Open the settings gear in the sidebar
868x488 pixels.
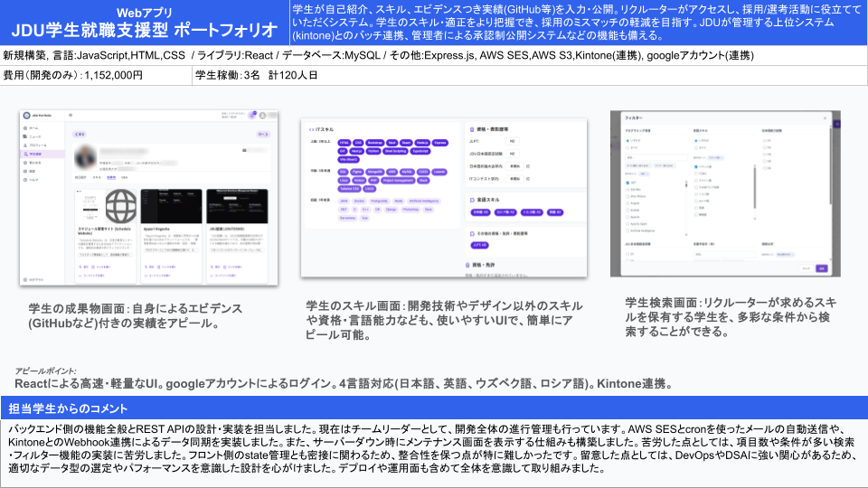[27, 171]
